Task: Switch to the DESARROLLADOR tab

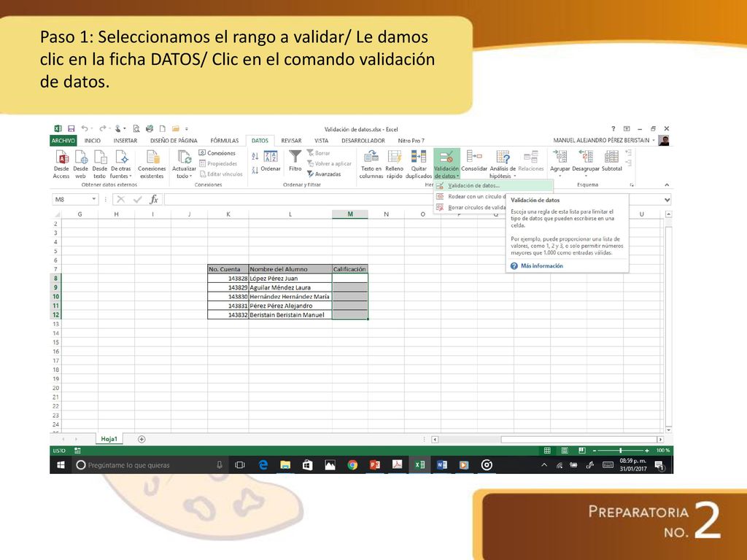Action: (363, 141)
